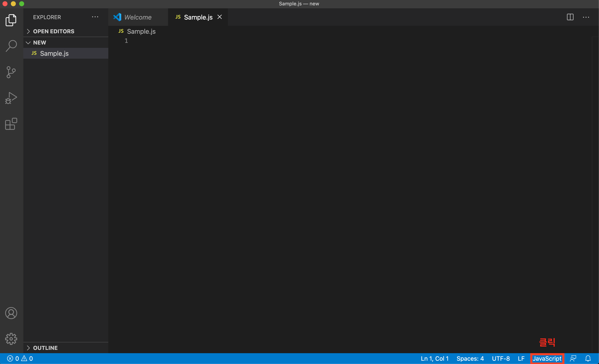The height and width of the screenshot is (364, 599).
Task: Open Explorer more actions ellipsis menu
Action: (95, 17)
